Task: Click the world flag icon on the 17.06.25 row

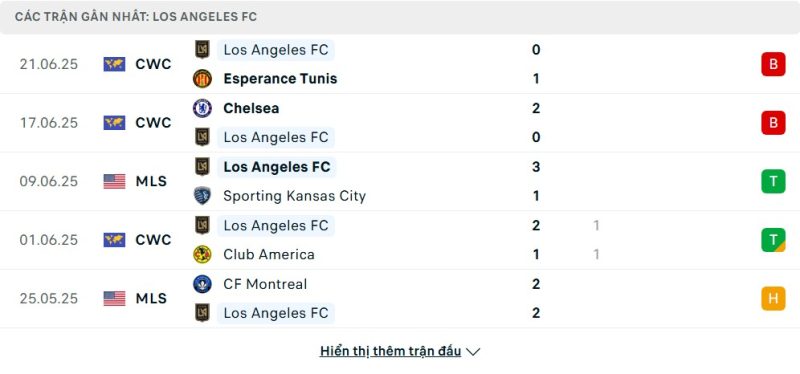Action: pyautogui.click(x=114, y=122)
